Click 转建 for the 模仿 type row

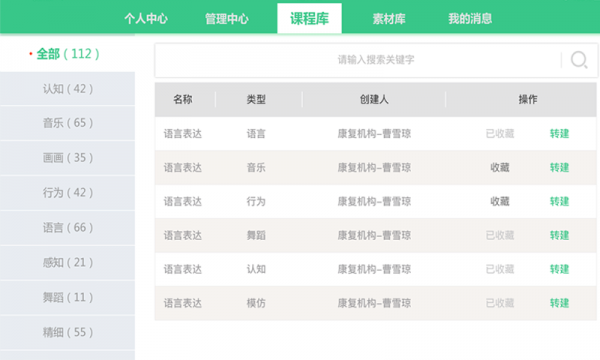[x=559, y=303]
